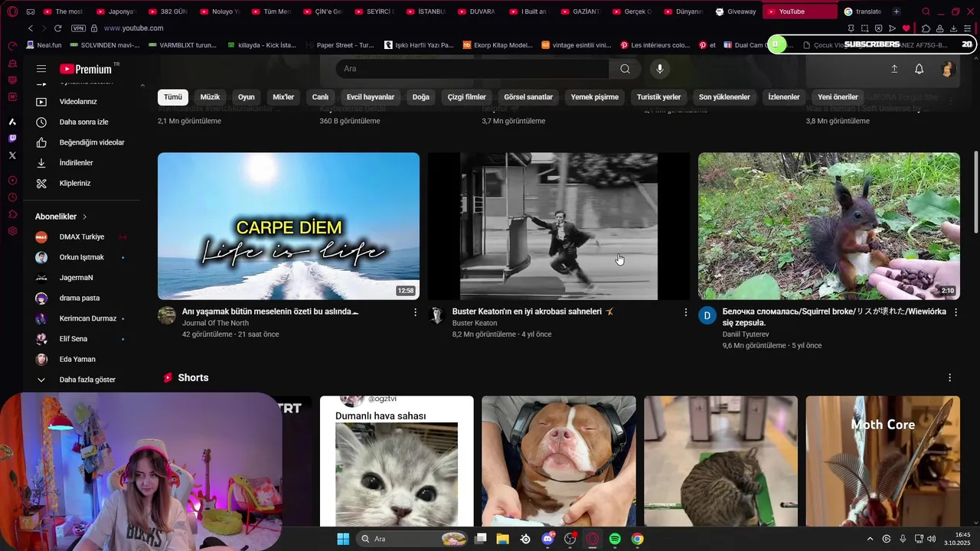Start voice search with the microphone

tap(660, 69)
